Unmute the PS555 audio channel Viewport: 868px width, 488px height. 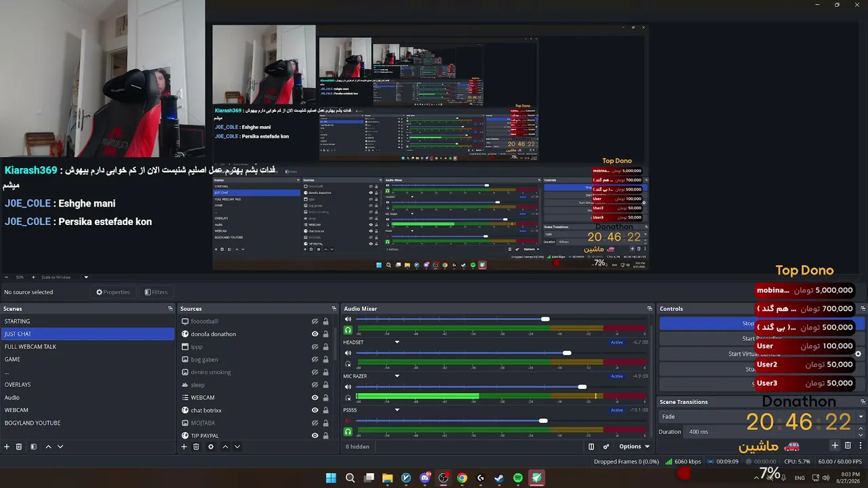348,421
